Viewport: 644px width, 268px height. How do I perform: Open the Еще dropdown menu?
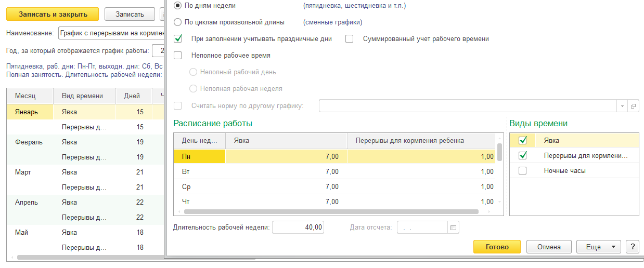(x=598, y=247)
